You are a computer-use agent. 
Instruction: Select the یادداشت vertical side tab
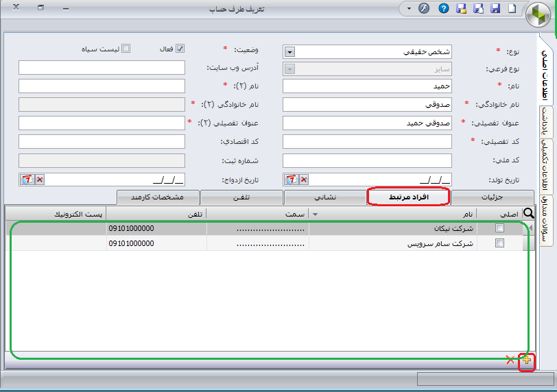[x=545, y=121]
